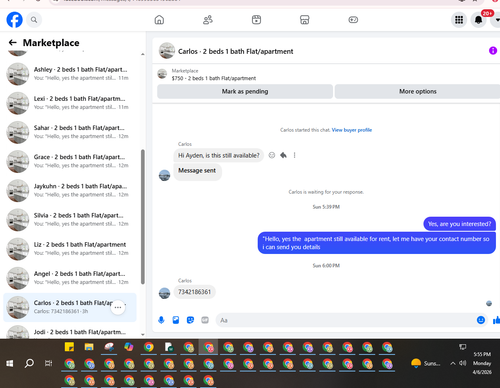This screenshot has height=388, width=500.
Task: React to Carlos's availability message
Action: click(x=272, y=155)
